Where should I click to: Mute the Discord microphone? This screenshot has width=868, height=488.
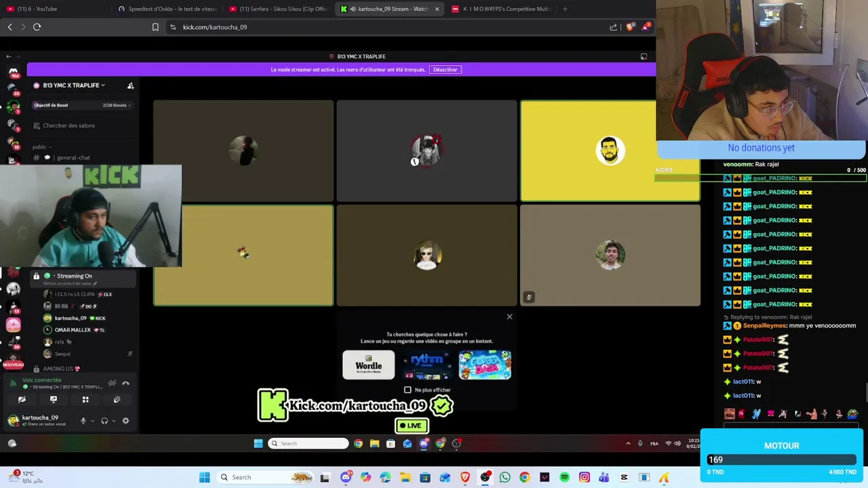(x=83, y=421)
